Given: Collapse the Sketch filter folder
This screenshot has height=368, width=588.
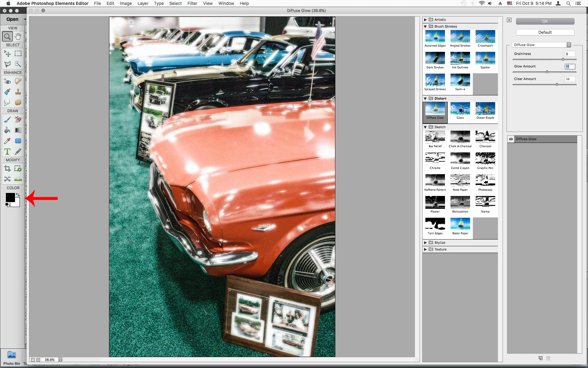Looking at the screenshot, I should pos(425,127).
